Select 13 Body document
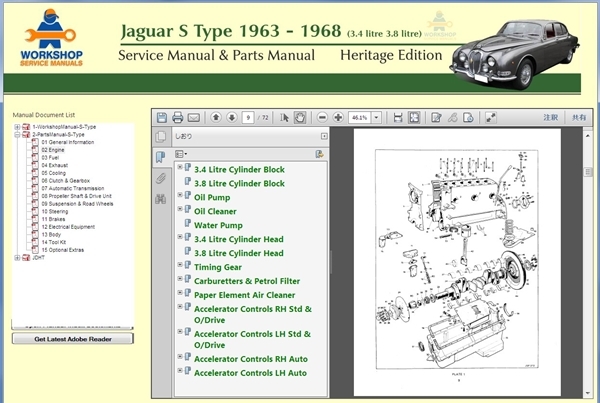Viewport: 600px width, 403px height. [51, 235]
